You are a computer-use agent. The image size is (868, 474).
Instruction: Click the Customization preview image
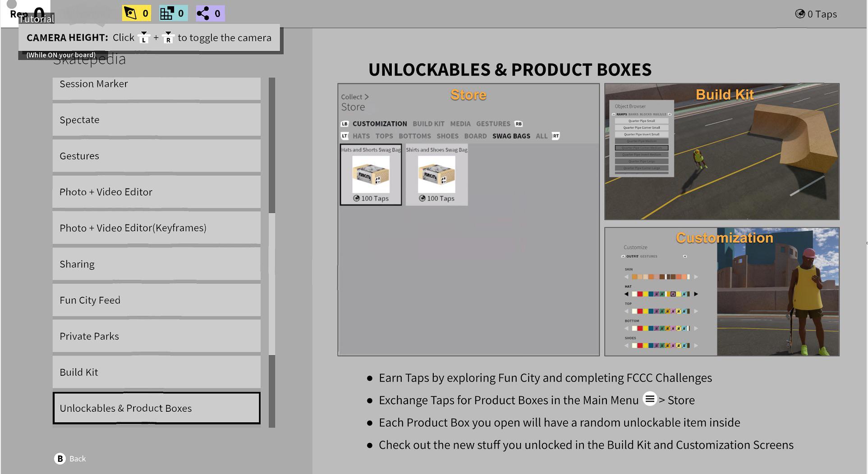[722, 292]
